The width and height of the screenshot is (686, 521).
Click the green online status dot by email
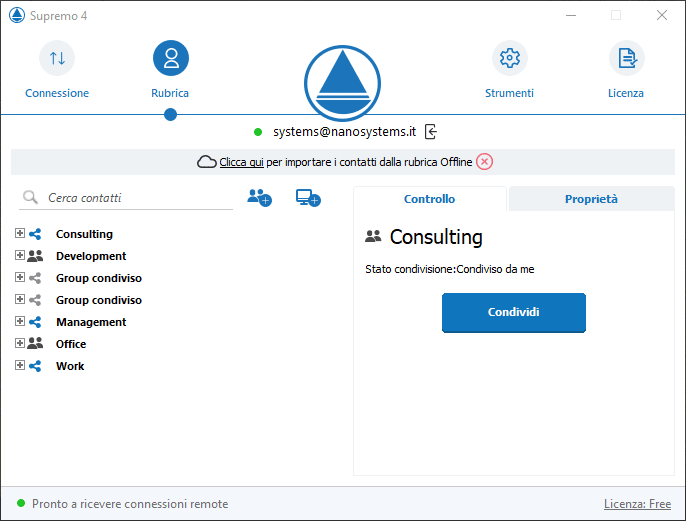[258, 132]
